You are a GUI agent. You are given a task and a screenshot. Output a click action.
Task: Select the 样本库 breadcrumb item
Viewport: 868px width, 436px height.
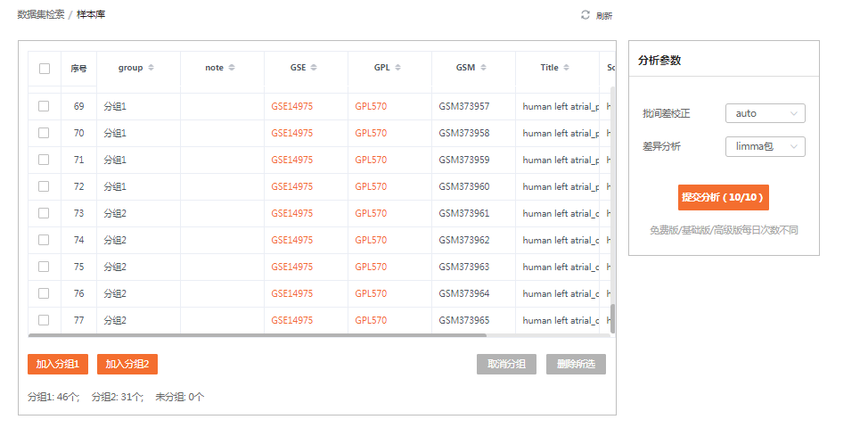pyautogui.click(x=91, y=15)
